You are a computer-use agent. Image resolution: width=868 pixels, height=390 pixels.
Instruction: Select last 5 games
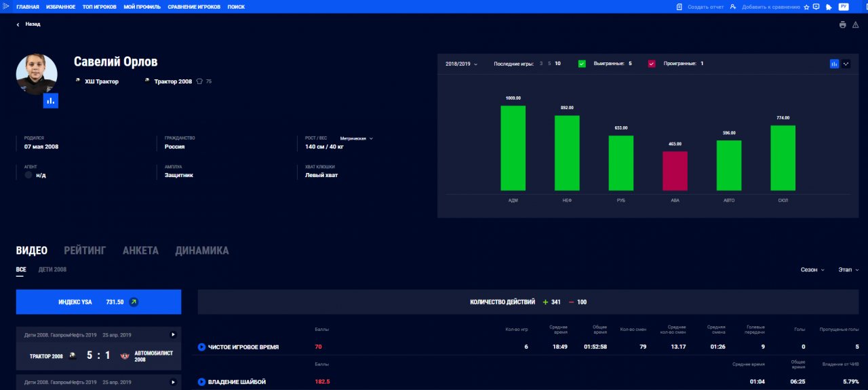[549, 63]
